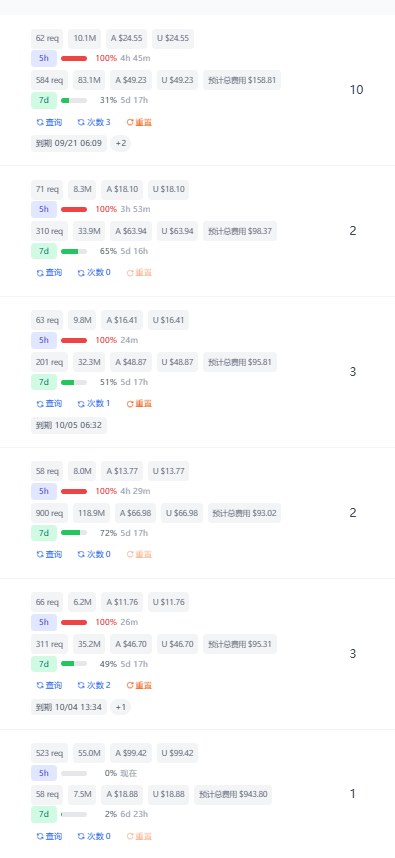
Task: Click the 7d window badge with 72%
Action: (x=44, y=533)
